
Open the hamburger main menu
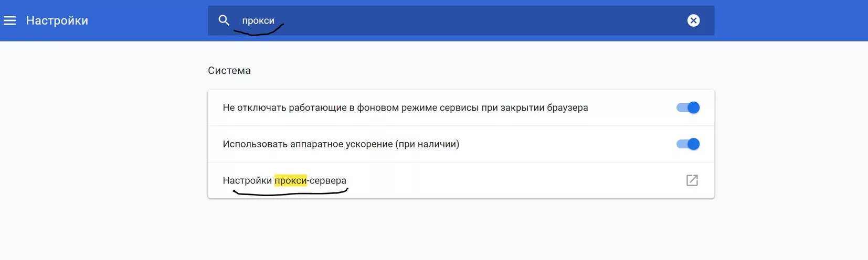[x=10, y=20]
